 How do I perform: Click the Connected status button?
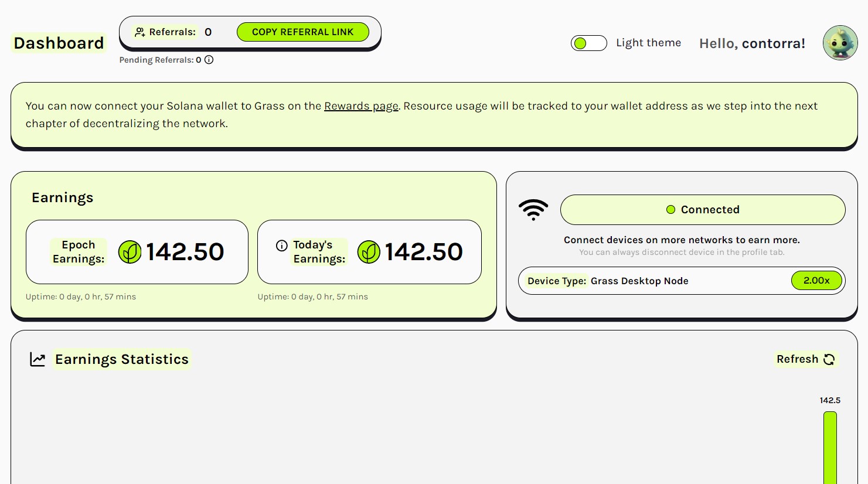[x=703, y=210]
